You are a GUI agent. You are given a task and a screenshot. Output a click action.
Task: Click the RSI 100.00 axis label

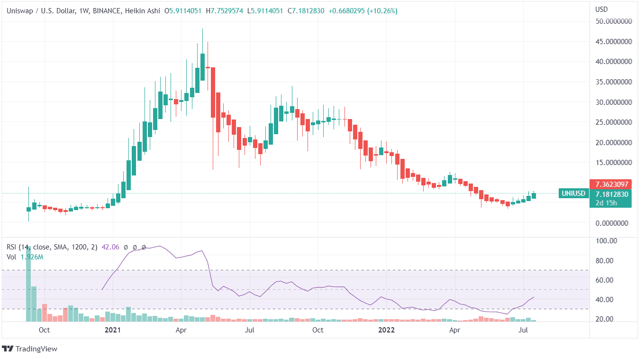tap(606, 241)
